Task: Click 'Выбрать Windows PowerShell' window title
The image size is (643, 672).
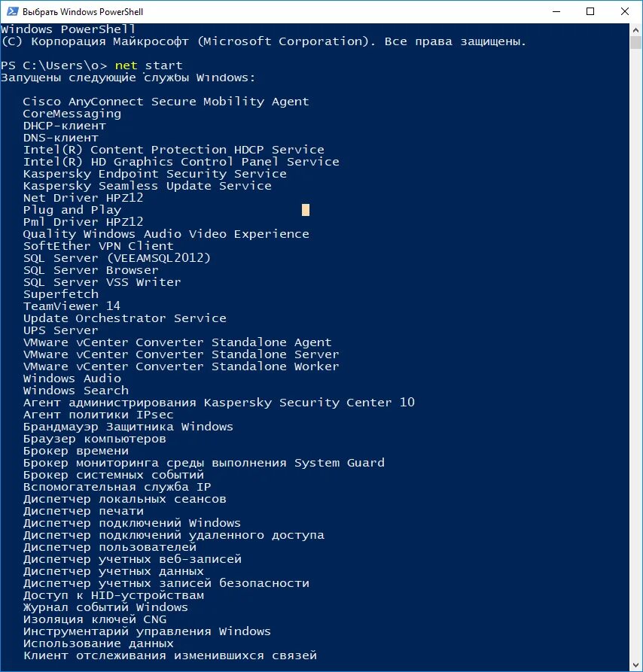Action: (83, 11)
